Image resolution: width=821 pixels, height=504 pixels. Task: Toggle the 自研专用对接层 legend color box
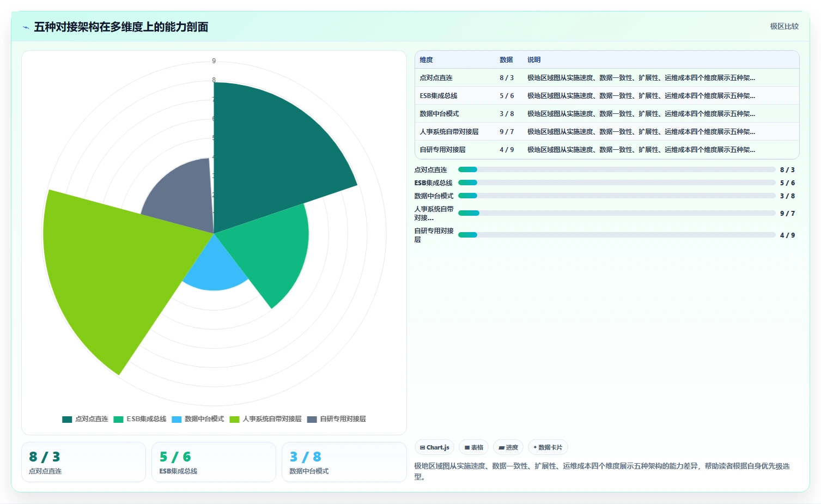coord(312,419)
